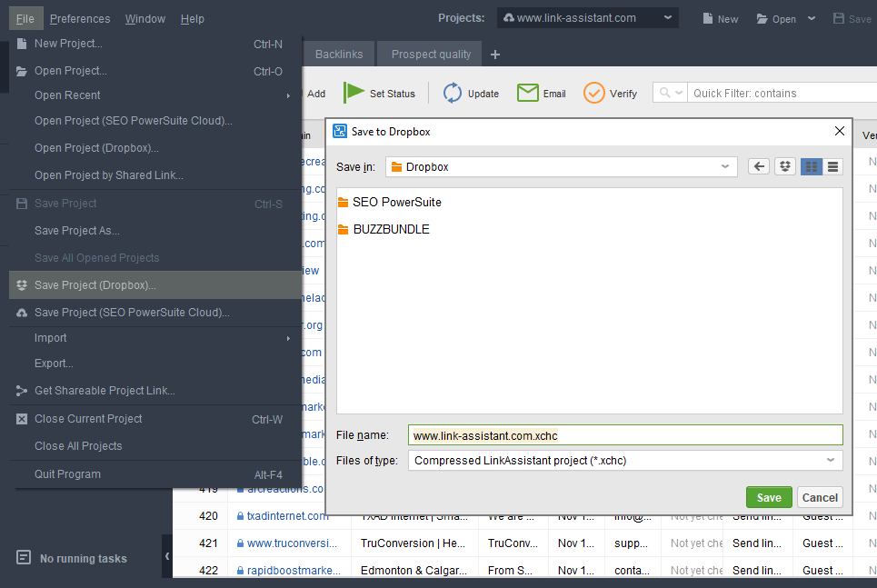This screenshot has height=588, width=877.
Task: Expand the Files of type dropdown
Action: (831, 460)
